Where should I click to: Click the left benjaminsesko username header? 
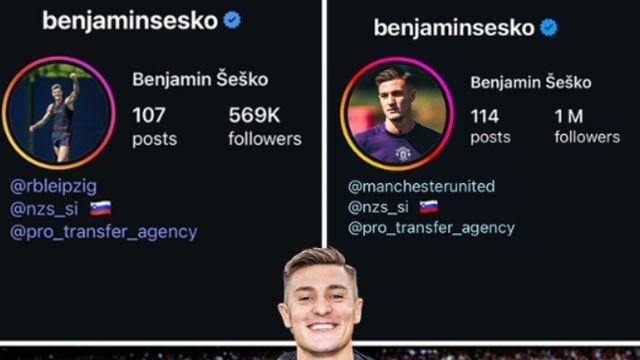pos(130,20)
